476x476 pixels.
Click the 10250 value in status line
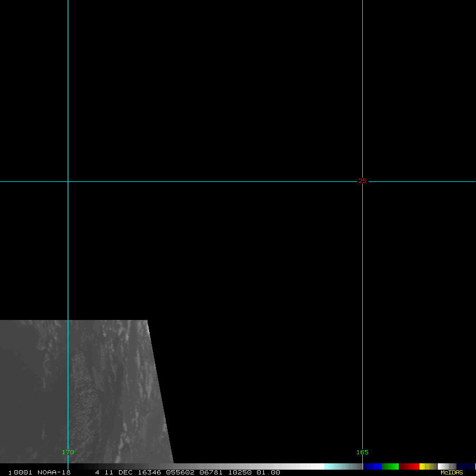(x=240, y=472)
